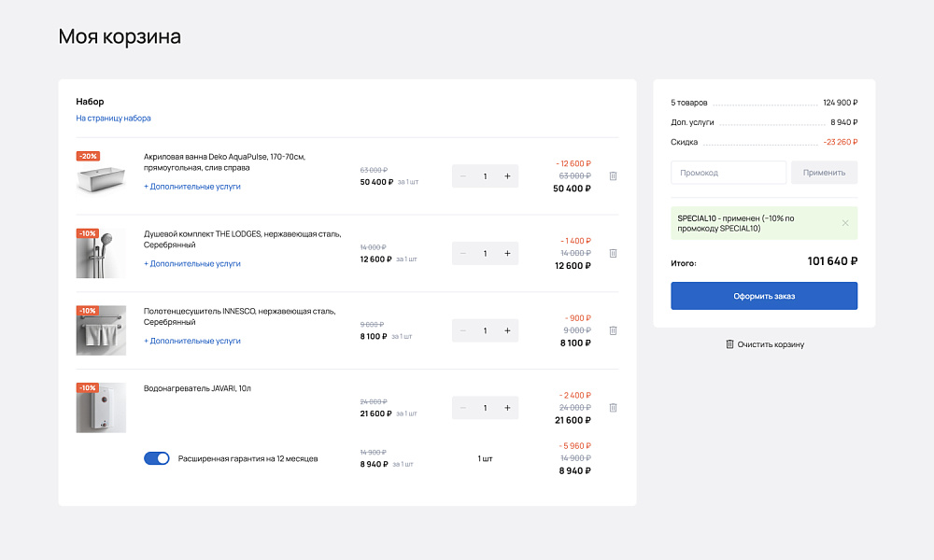Delete the JAVARI water heater item
Screen dimensions: 934x560
click(613, 408)
